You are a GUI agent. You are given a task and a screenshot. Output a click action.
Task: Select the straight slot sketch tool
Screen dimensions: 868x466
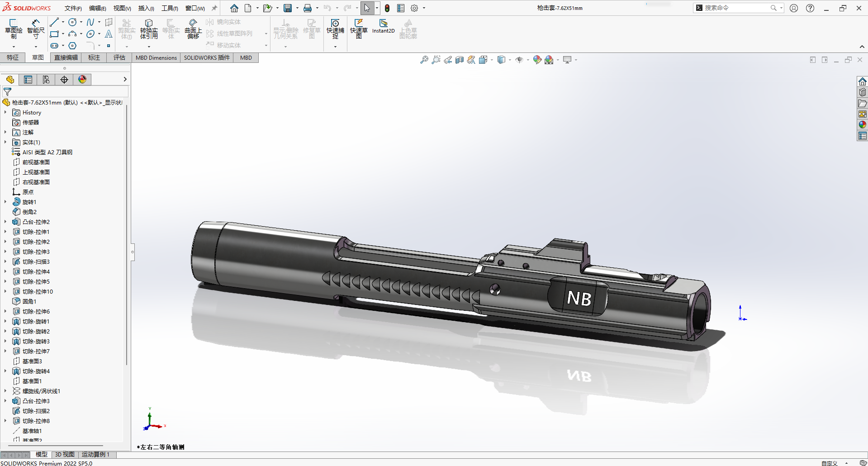pos(54,46)
